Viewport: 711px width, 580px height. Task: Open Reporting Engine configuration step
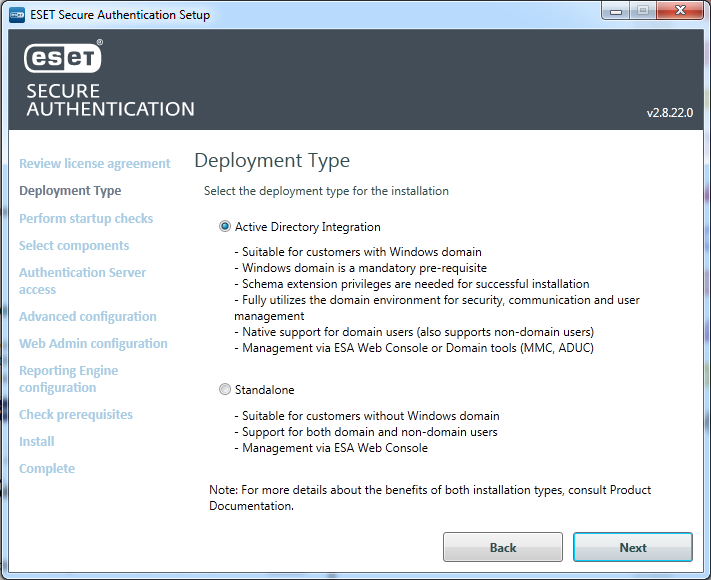tap(68, 379)
